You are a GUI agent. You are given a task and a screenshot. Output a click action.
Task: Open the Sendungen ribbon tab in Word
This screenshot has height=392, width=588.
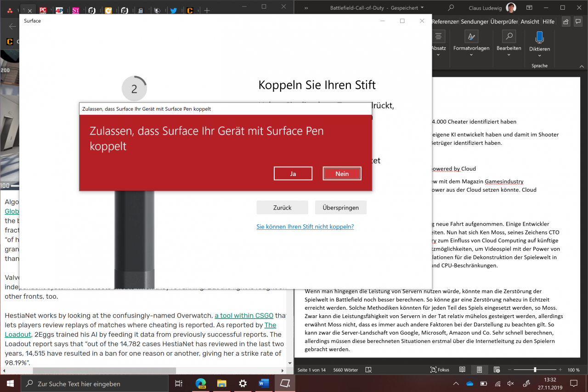point(475,22)
